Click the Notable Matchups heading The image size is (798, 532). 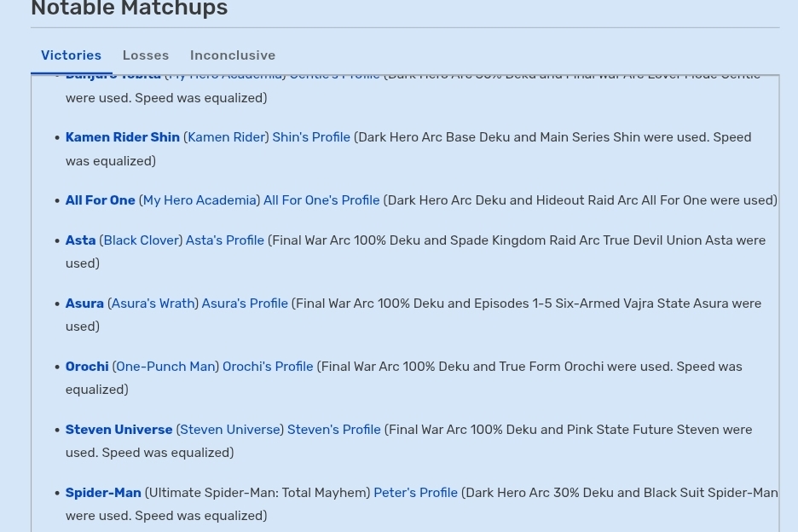(x=130, y=8)
